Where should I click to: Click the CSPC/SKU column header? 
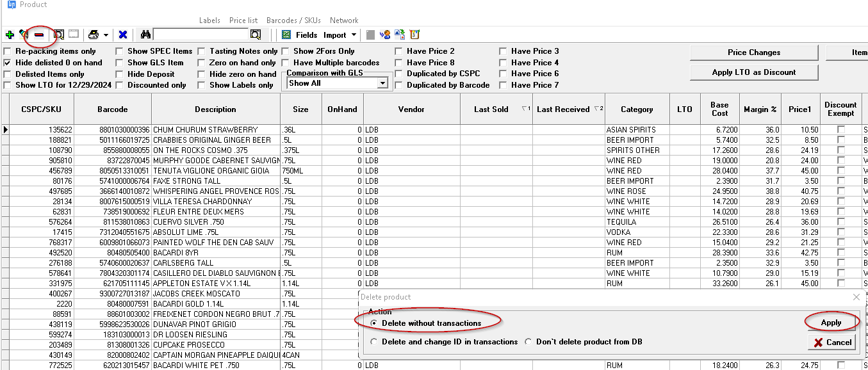pos(41,109)
